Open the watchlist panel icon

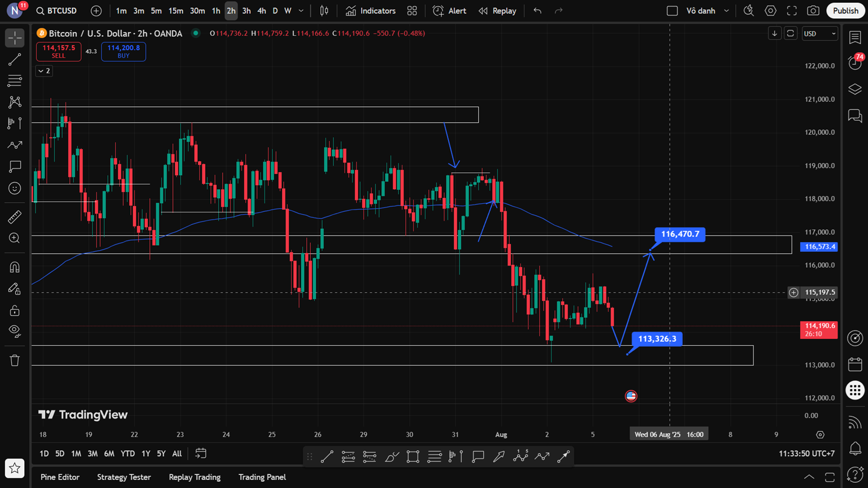tap(855, 38)
